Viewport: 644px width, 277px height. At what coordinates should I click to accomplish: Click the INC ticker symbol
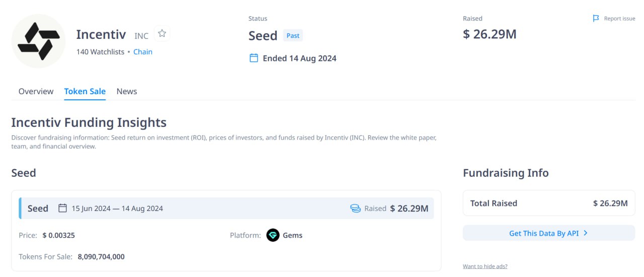coord(141,36)
